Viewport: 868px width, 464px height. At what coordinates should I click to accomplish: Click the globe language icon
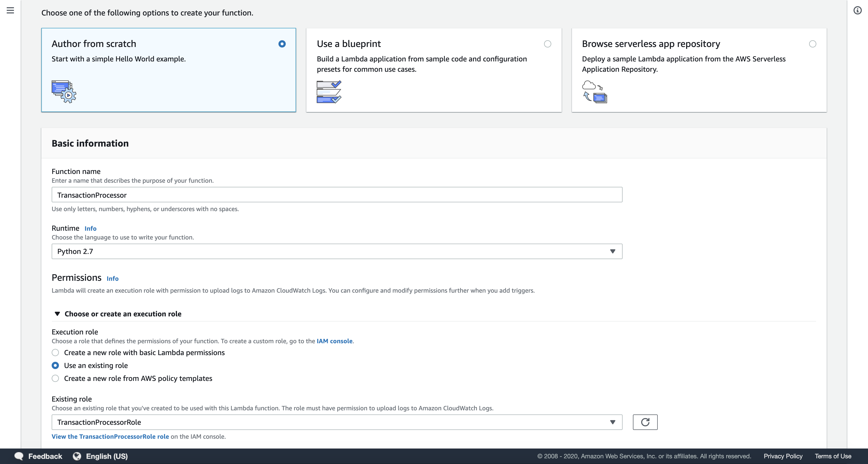click(77, 456)
